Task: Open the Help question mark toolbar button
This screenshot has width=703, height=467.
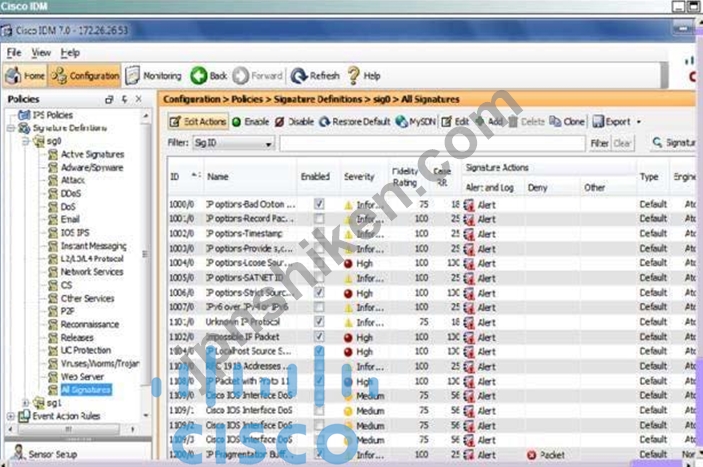Action: click(x=364, y=76)
